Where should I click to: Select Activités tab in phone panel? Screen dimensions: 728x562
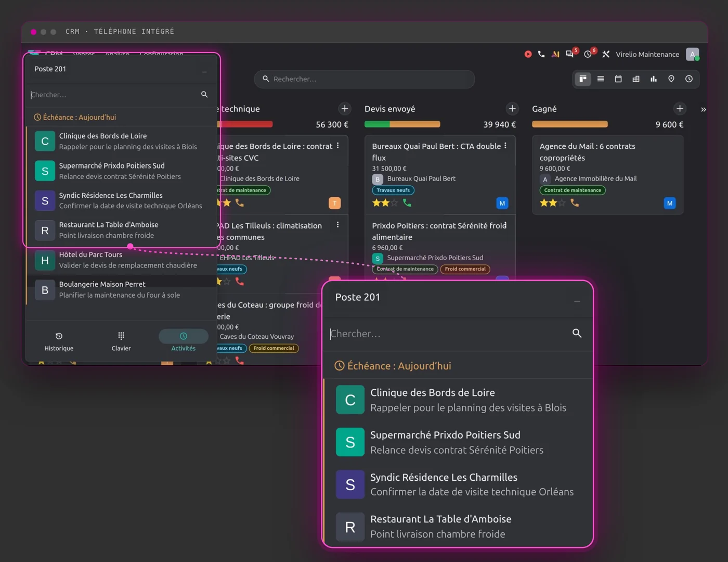(x=184, y=341)
